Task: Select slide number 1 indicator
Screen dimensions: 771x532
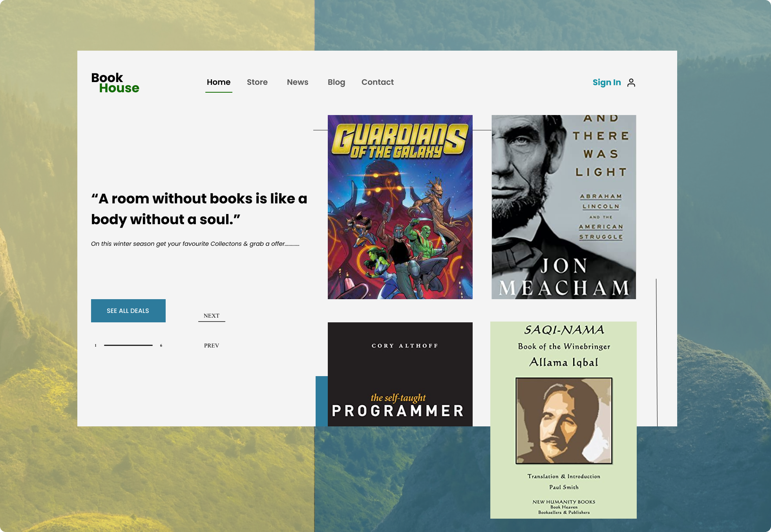Action: point(95,346)
